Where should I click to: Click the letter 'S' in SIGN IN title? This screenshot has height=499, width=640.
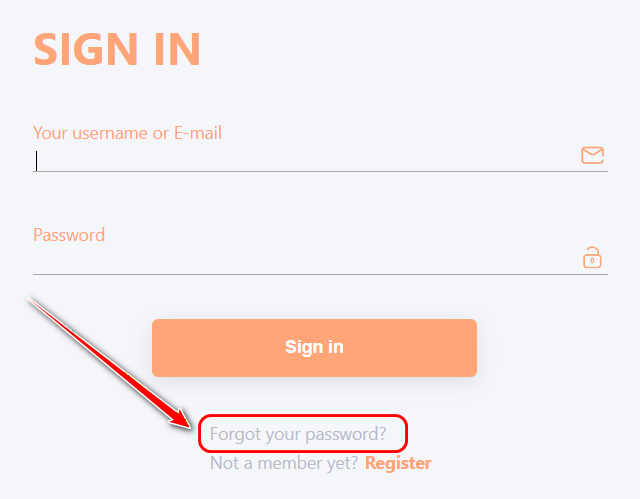tap(48, 49)
